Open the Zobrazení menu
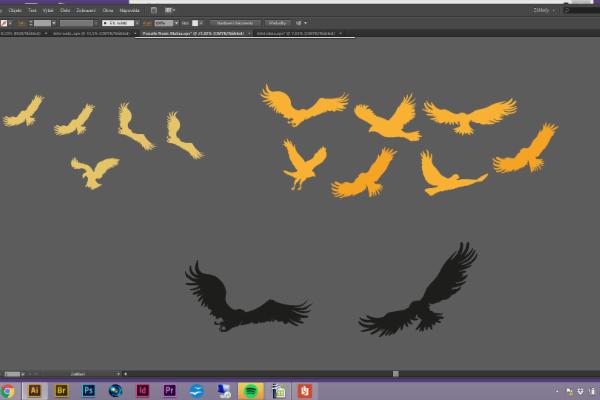The height and width of the screenshot is (400, 600). tap(86, 10)
